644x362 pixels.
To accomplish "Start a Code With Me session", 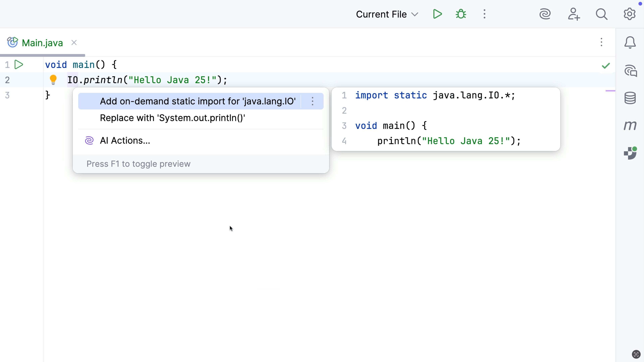I will pyautogui.click(x=574, y=14).
